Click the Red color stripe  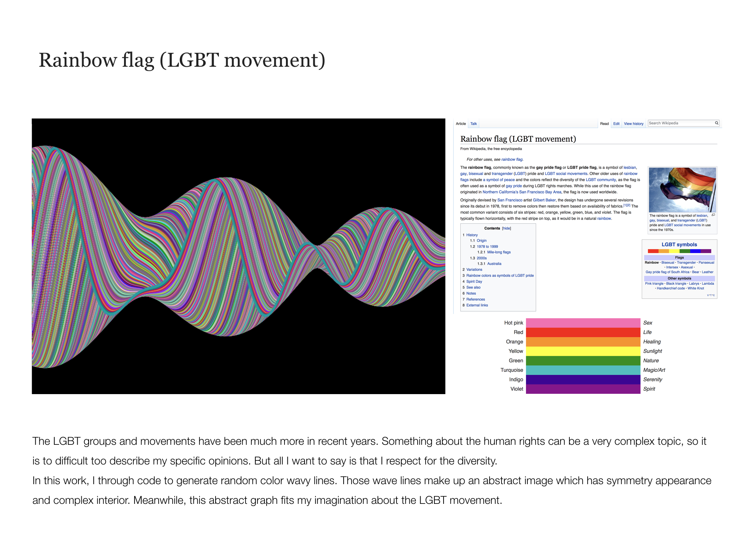click(x=583, y=332)
